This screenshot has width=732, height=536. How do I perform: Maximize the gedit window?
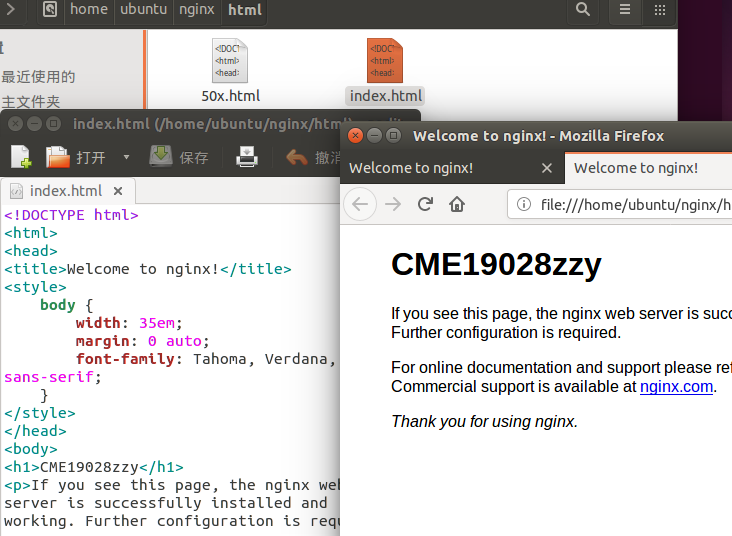(x=54, y=124)
